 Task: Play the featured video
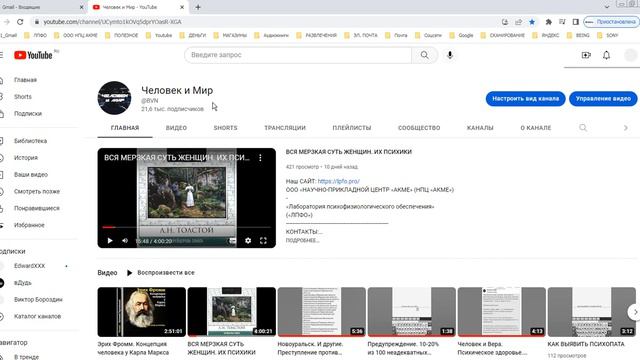click(x=110, y=241)
